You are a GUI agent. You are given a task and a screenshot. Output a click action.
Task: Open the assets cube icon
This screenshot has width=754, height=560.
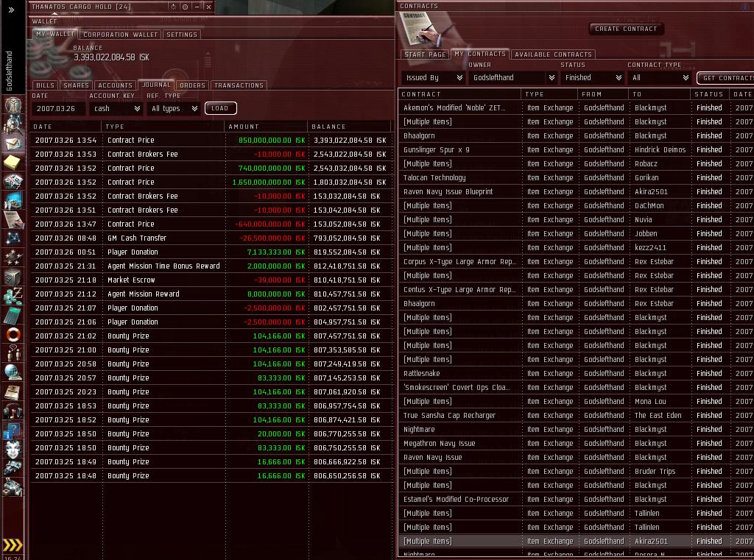click(x=13, y=277)
